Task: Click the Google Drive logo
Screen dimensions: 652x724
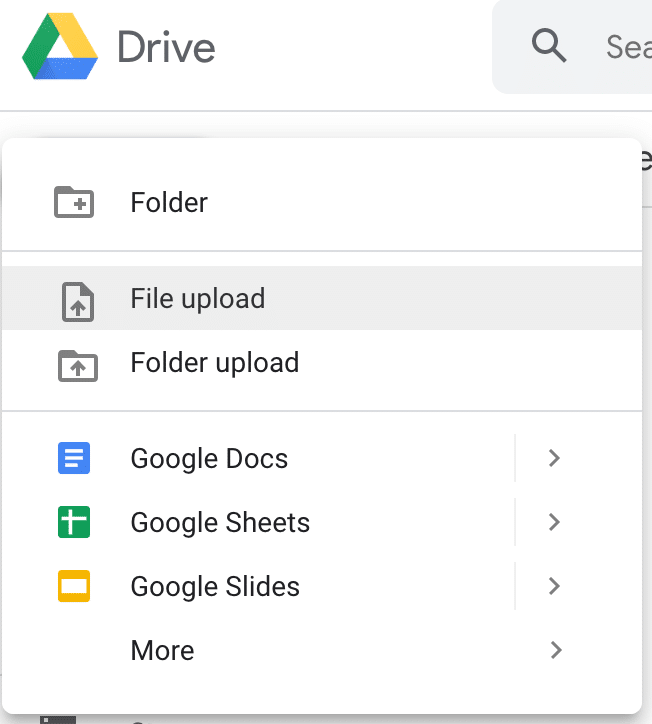Action: tap(60, 47)
